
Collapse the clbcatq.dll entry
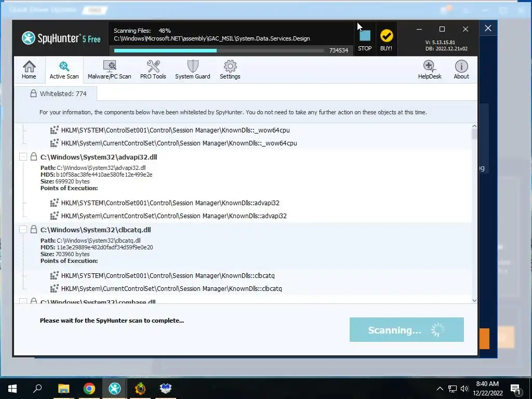[x=23, y=229]
